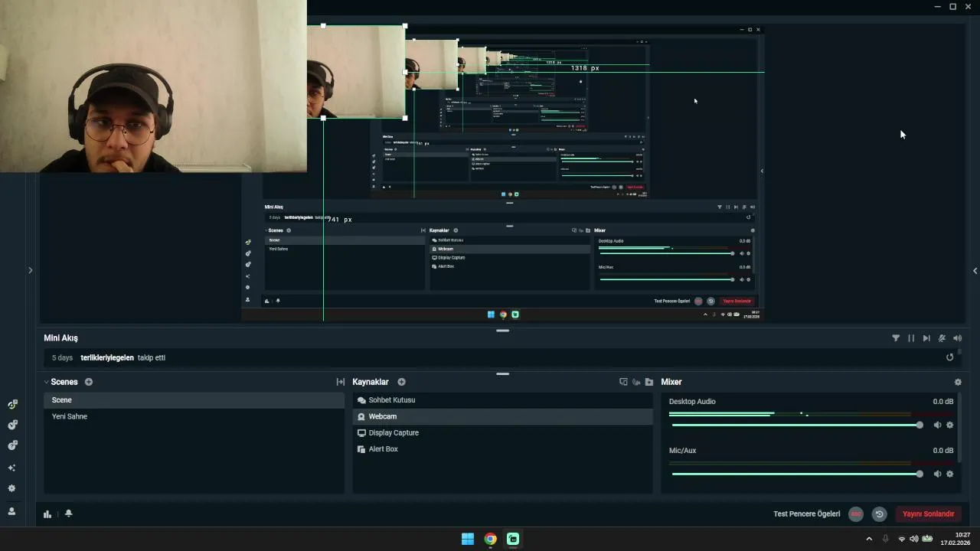
Task: Adjust the Mic/Aux volume slider
Action: [796, 474]
